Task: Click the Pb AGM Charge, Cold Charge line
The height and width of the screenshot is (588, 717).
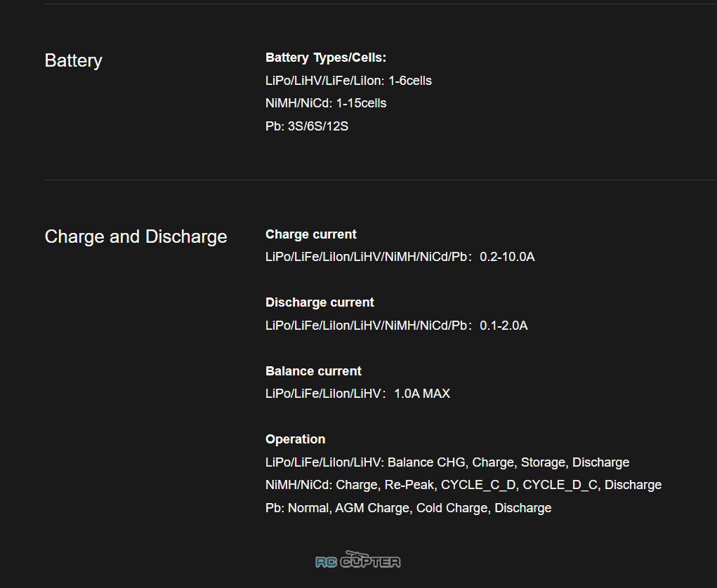Action: point(408,508)
